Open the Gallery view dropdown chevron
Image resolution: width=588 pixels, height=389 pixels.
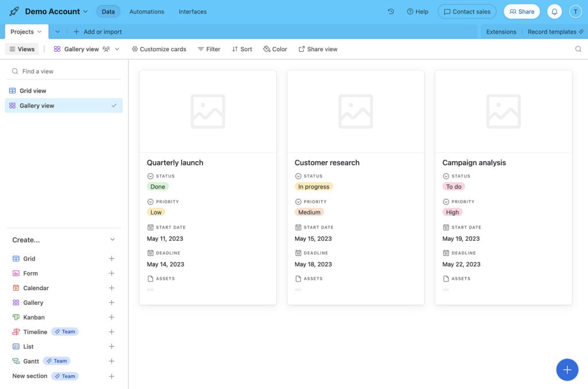[117, 49]
